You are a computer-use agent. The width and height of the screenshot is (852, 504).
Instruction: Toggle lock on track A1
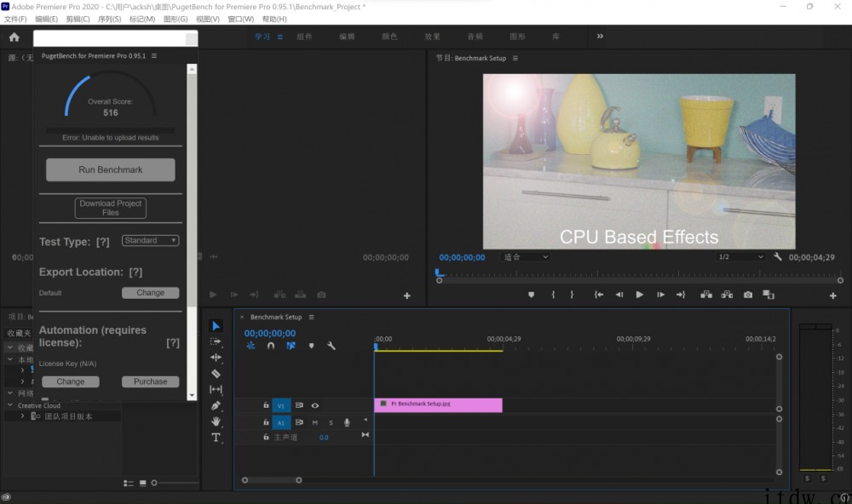click(266, 422)
